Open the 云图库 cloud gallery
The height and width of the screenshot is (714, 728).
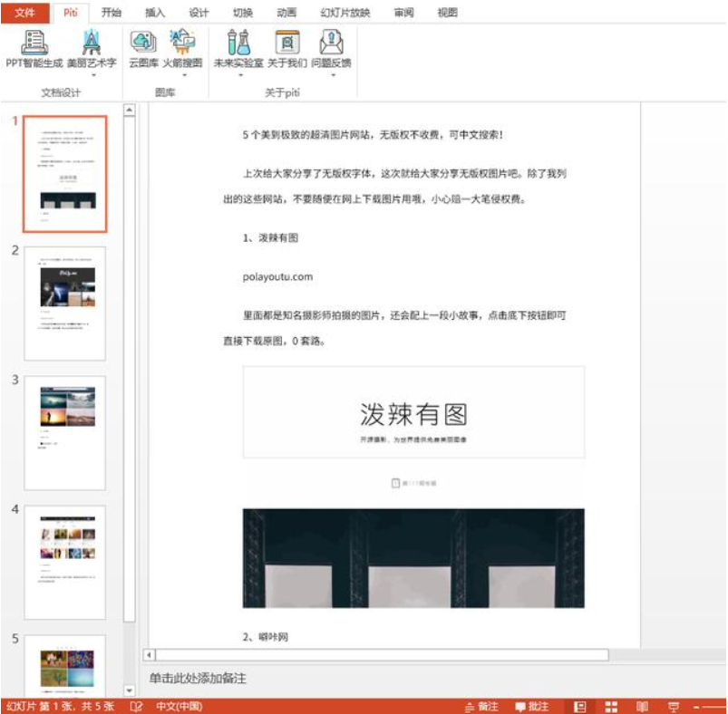(x=143, y=49)
